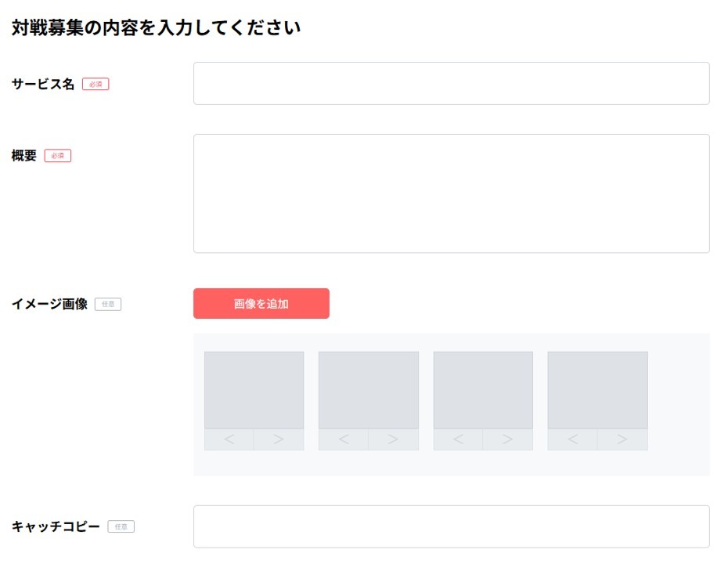Click the 任意 badge beside イメージ画像
Screen dimensions: 728x564
coord(108,304)
